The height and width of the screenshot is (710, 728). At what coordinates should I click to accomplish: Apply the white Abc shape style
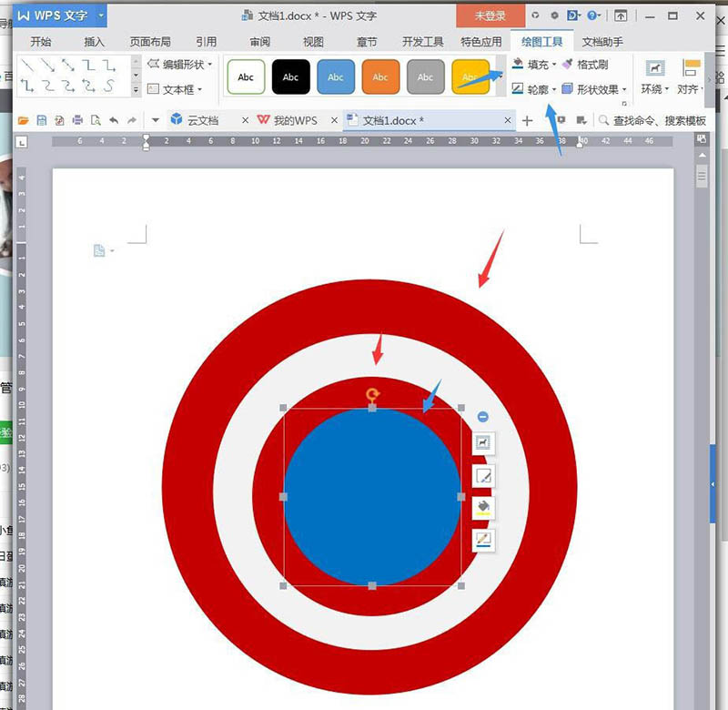[246, 76]
